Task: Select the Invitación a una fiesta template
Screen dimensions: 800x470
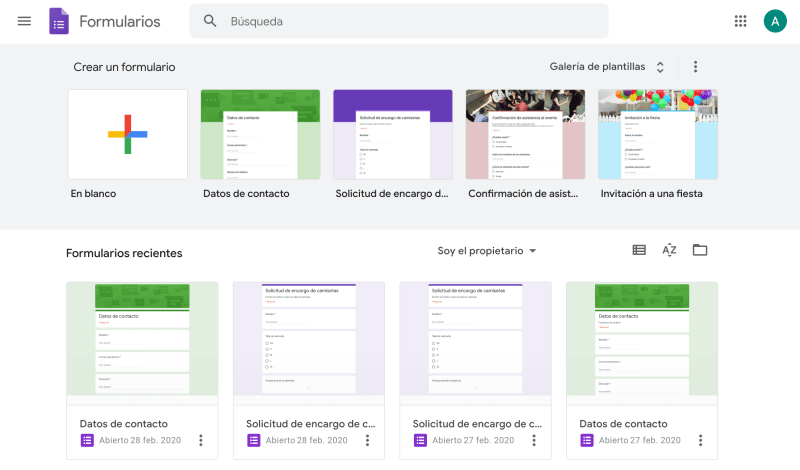Action: 657,134
